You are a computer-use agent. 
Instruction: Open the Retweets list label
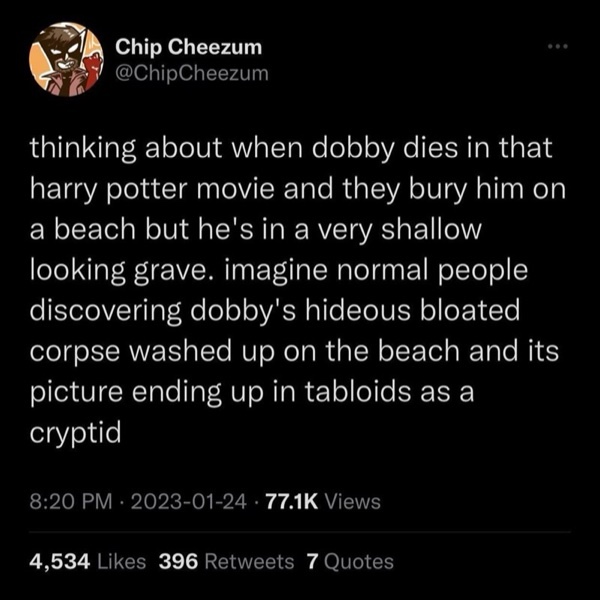click(x=249, y=561)
